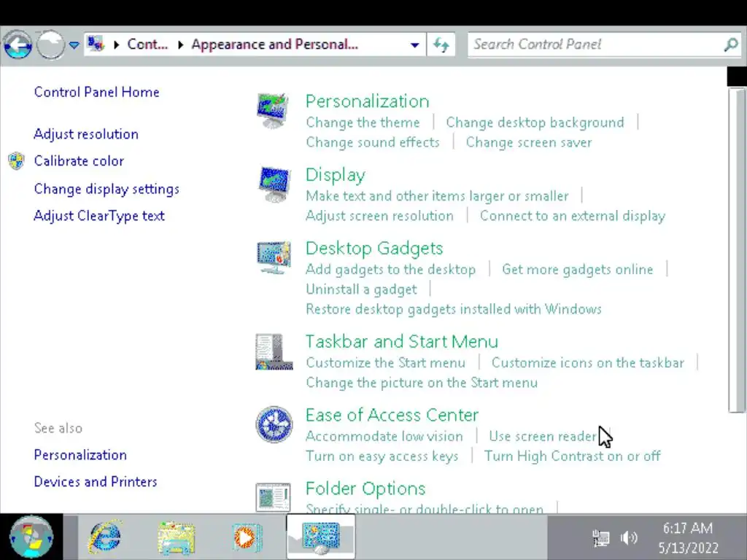747x560 pixels.
Task: Click the Taskbar and Start Menu icon
Action: pyautogui.click(x=274, y=351)
